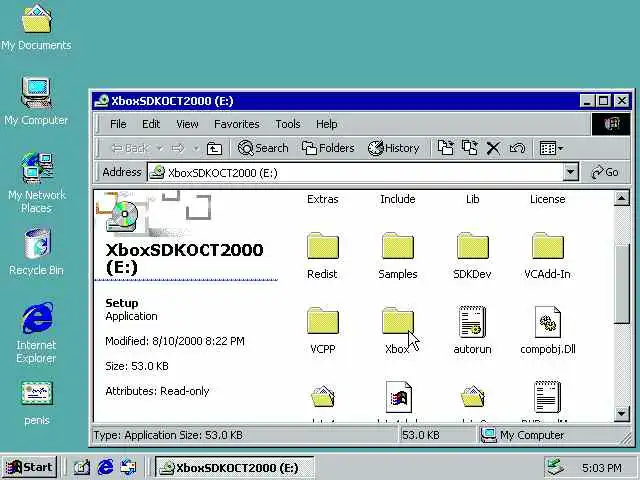
Task: Open the Edit menu
Action: (x=151, y=124)
